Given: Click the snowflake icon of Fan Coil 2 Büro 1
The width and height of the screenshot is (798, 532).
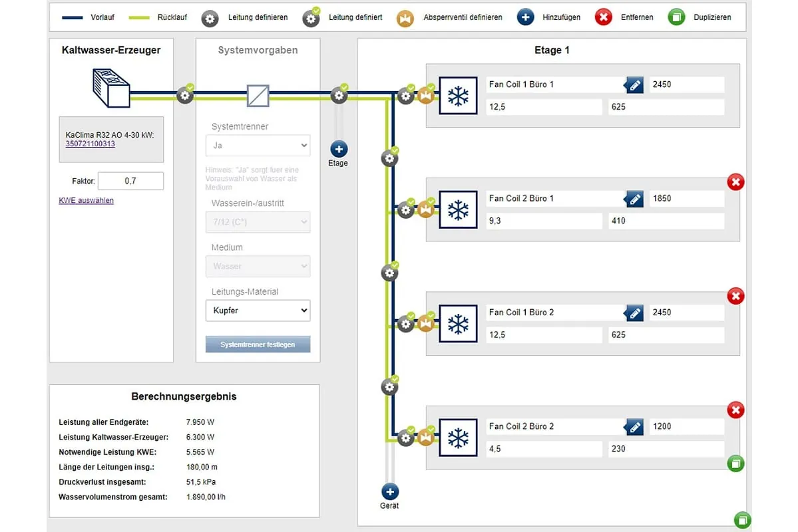Looking at the screenshot, I should pyautogui.click(x=458, y=210).
